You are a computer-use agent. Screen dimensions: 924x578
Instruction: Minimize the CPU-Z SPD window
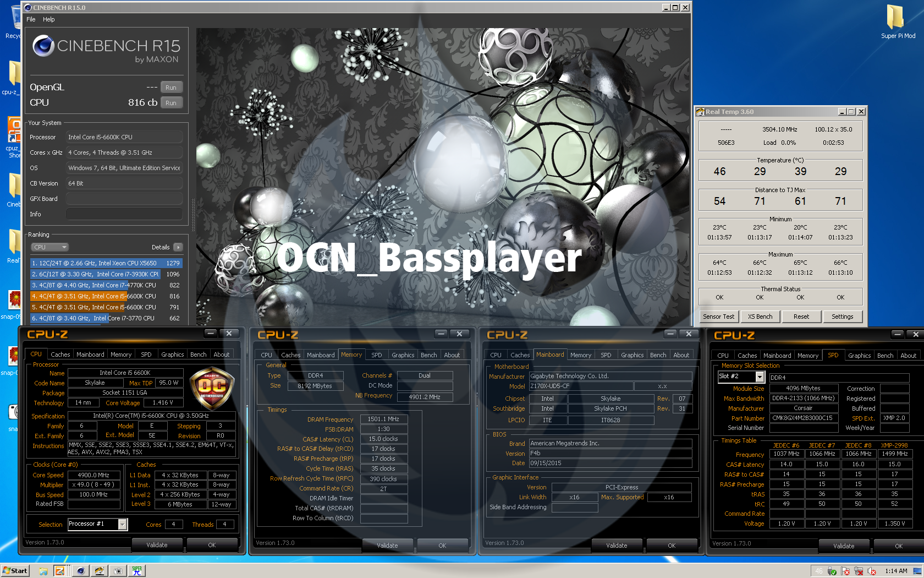pos(898,335)
